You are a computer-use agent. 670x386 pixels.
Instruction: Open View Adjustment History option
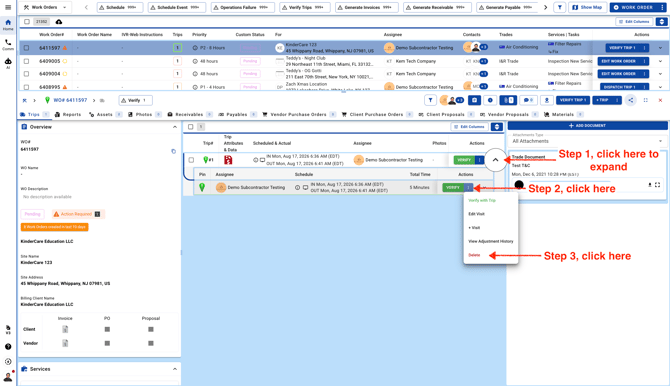[491, 242]
